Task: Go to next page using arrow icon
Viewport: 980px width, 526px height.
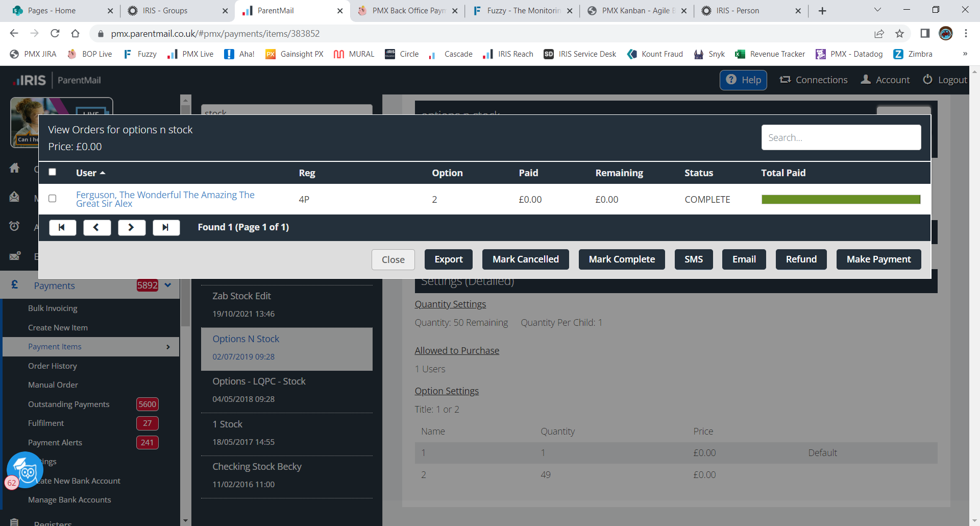Action: pyautogui.click(x=132, y=228)
